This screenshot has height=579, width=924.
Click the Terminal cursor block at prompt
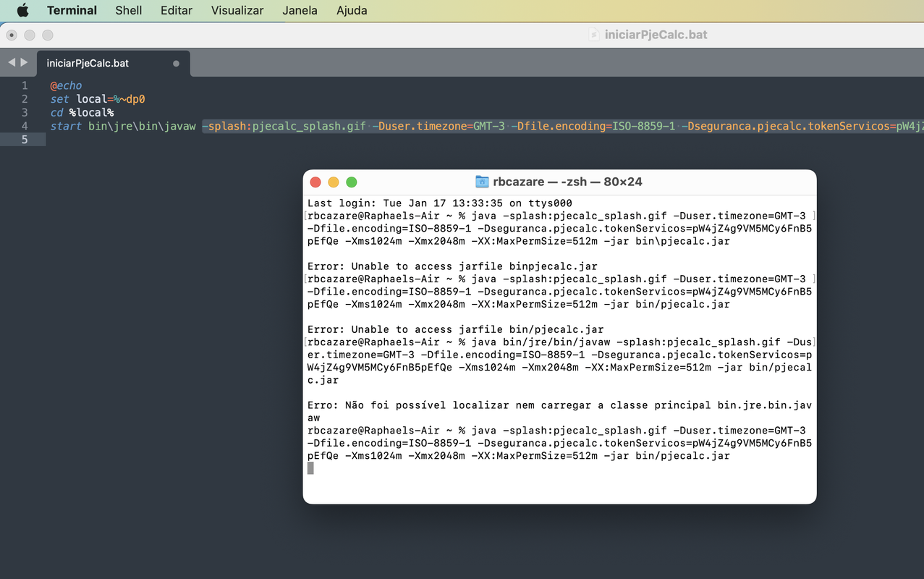(310, 468)
